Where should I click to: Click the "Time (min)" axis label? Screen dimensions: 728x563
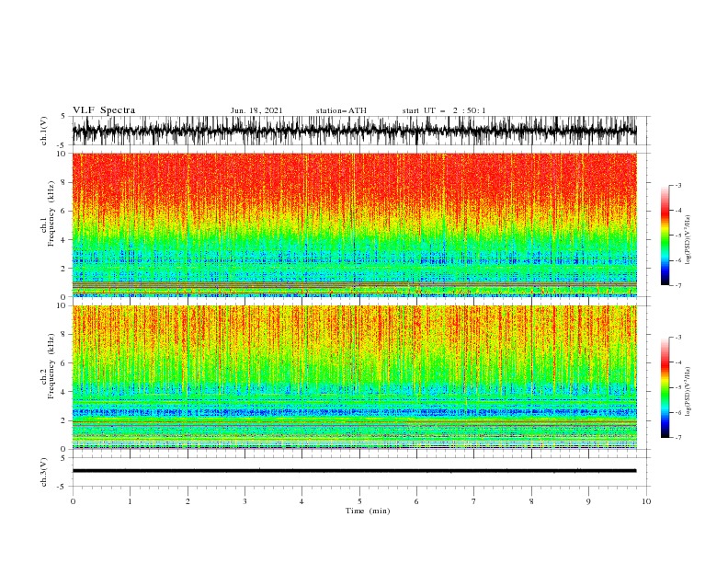368,511
